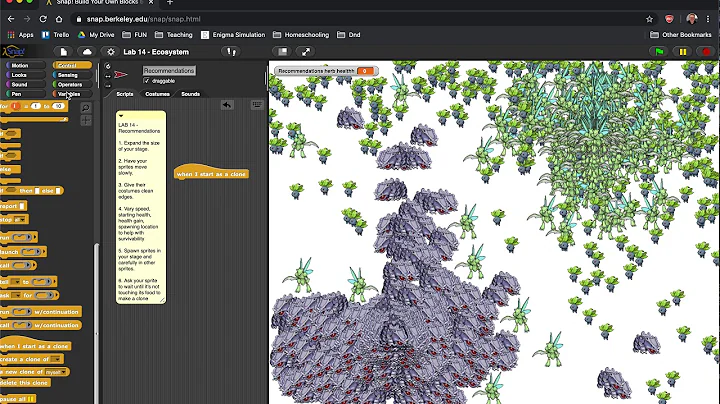The height and width of the screenshot is (404, 720).
Task: Open the Snap! file menu icon
Action: tap(63, 51)
